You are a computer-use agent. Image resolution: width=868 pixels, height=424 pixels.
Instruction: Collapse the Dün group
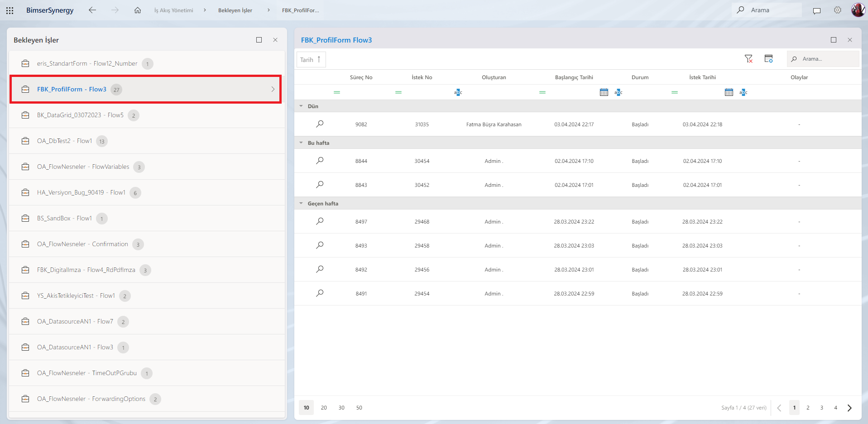click(301, 106)
